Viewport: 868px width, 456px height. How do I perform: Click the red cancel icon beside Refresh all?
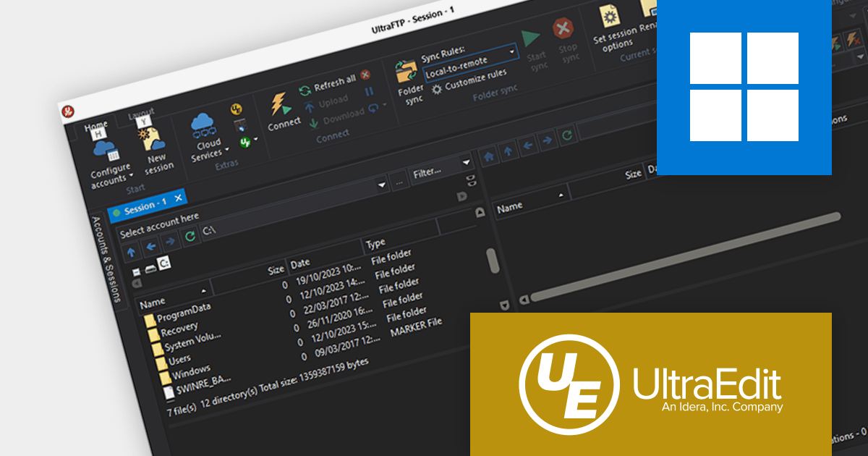[x=366, y=74]
